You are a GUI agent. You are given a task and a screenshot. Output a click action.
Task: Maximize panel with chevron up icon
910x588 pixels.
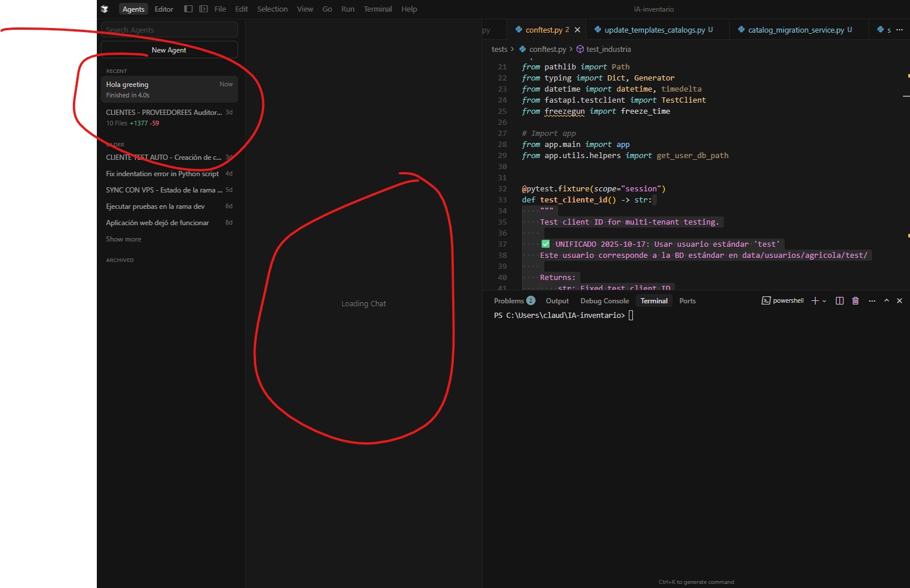coord(886,301)
